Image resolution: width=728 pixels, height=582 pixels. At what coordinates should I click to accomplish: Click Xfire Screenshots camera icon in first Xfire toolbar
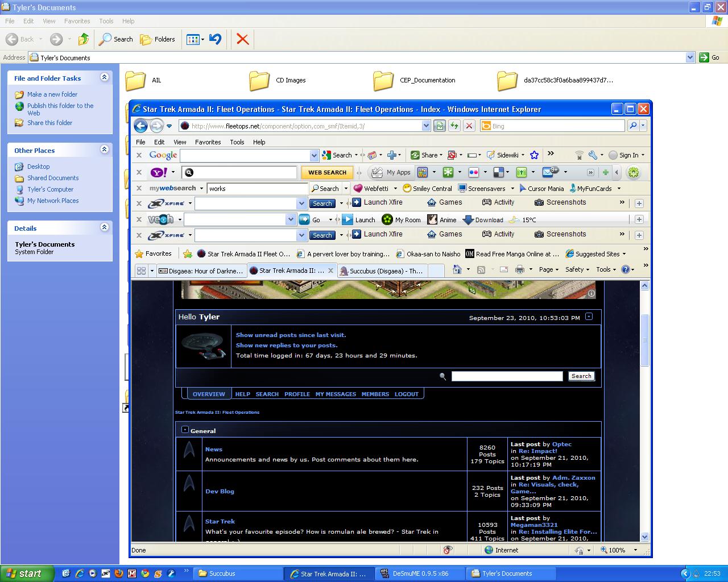(539, 202)
